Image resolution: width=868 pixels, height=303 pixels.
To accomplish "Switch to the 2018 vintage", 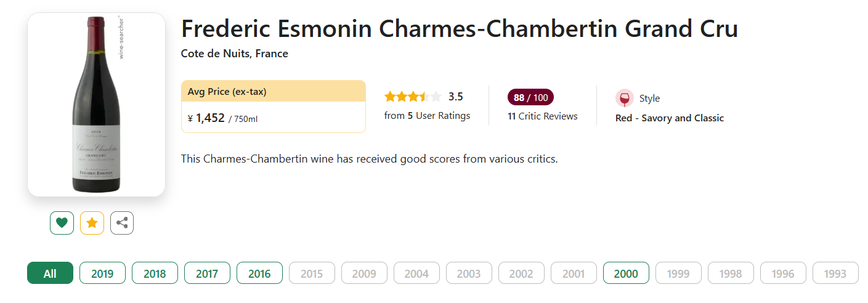I will (x=155, y=273).
